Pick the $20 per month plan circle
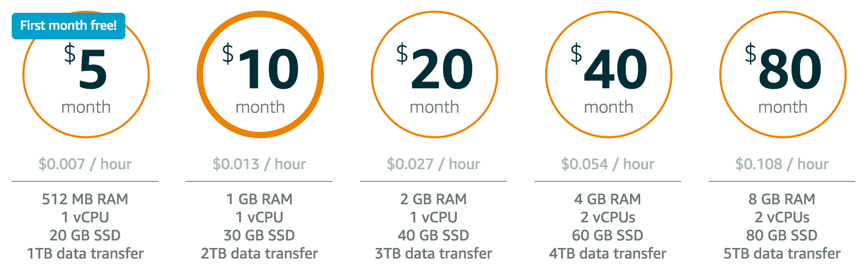 (435, 74)
